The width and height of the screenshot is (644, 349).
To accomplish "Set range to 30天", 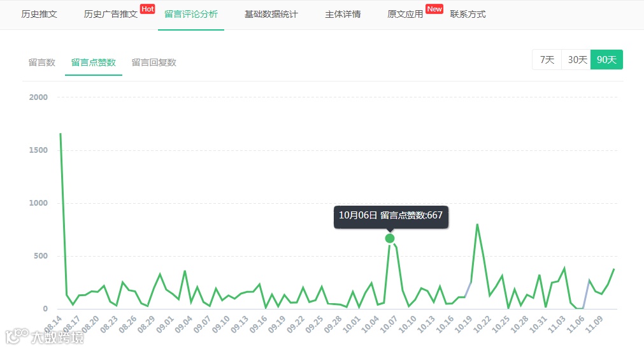I will [576, 59].
